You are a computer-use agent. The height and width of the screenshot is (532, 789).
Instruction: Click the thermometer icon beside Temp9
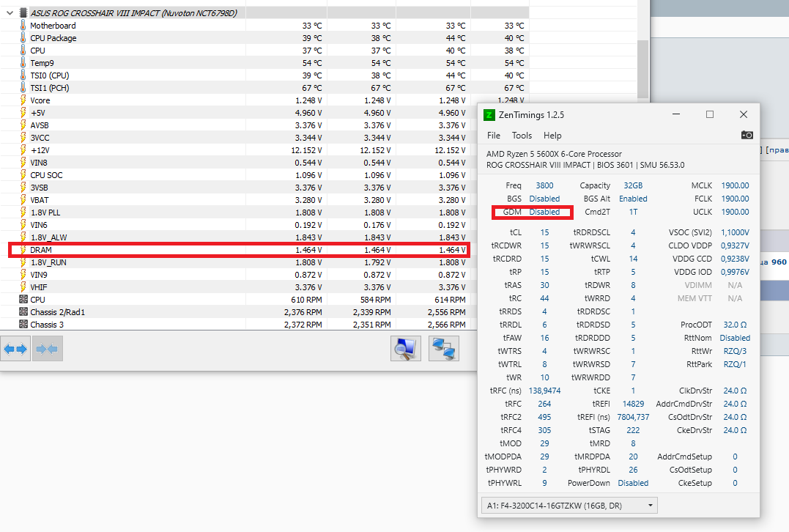pyautogui.click(x=23, y=63)
